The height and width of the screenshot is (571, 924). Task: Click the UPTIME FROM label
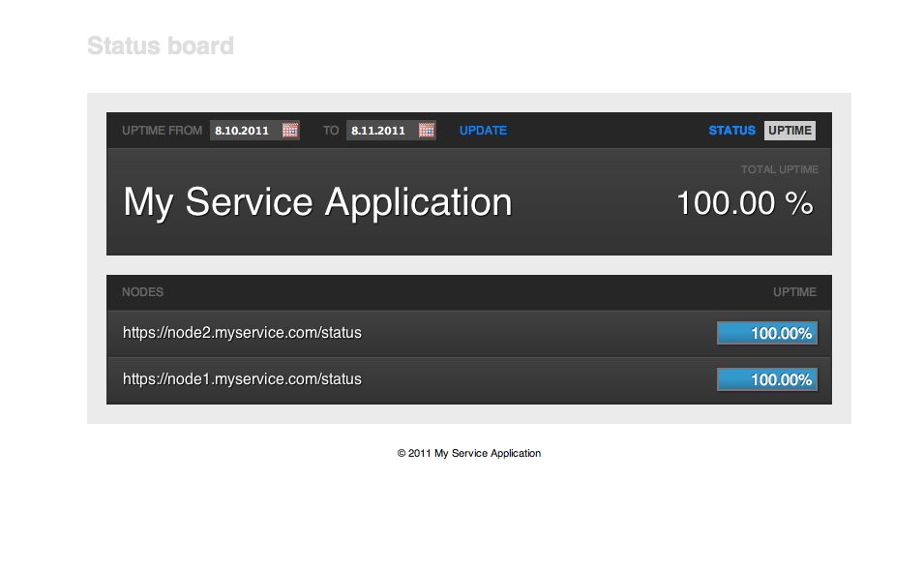(162, 131)
